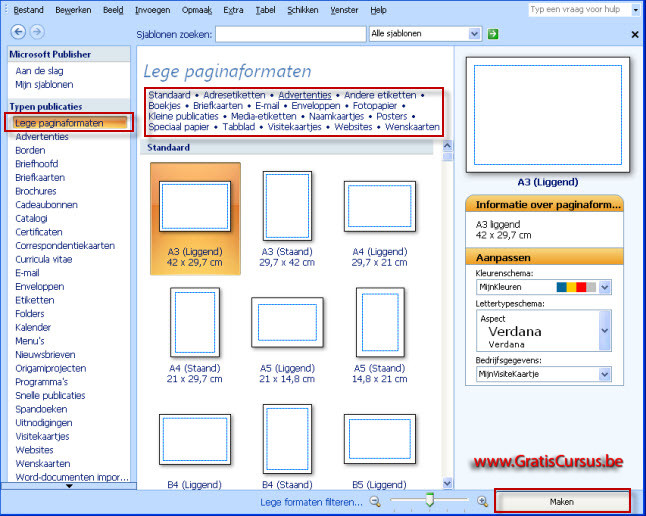Open the Bewerken menu
Image resolution: width=646 pixels, height=516 pixels.
[x=73, y=10]
